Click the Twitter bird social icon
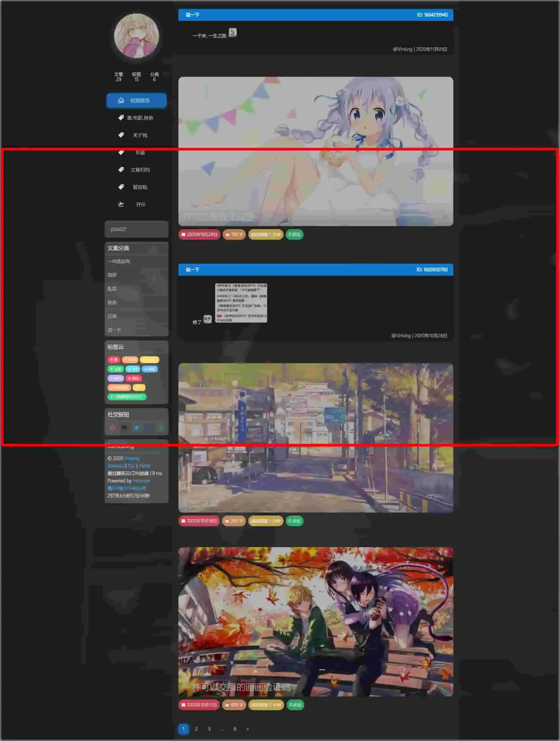Image resolution: width=560 pixels, height=741 pixels. [136, 428]
